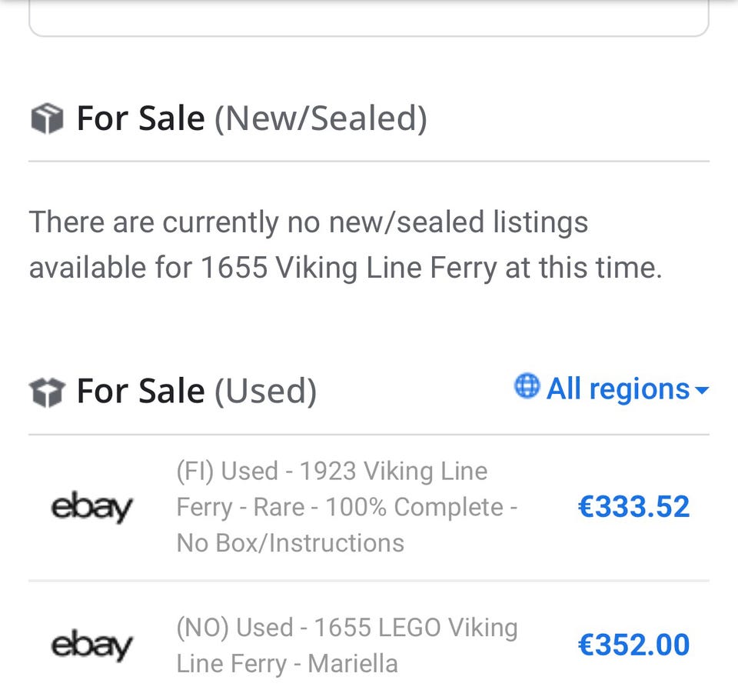Open the 1655 LEGO Viking Line Ferry Mariella listing
Image resolution: width=738 pixels, height=700 pixels.
347,645
